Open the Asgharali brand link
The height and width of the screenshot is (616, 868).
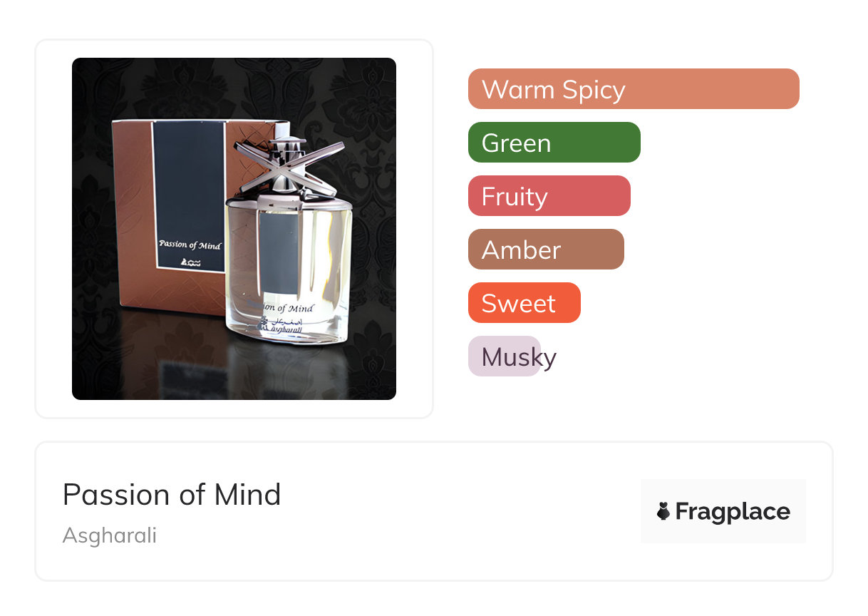coord(110,535)
